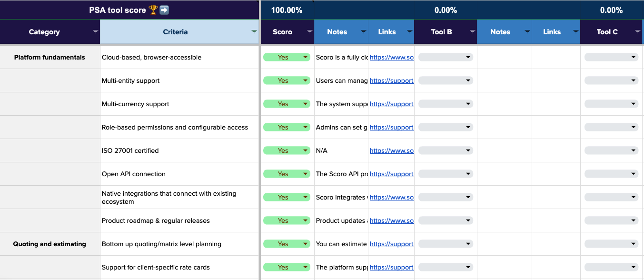Viewport: 644px width, 280px height.
Task: Follow the link in the Native integrations row
Action: coord(392,197)
